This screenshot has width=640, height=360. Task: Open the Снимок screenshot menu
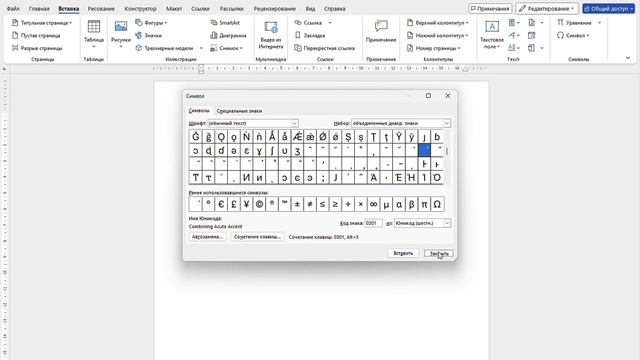pos(226,48)
